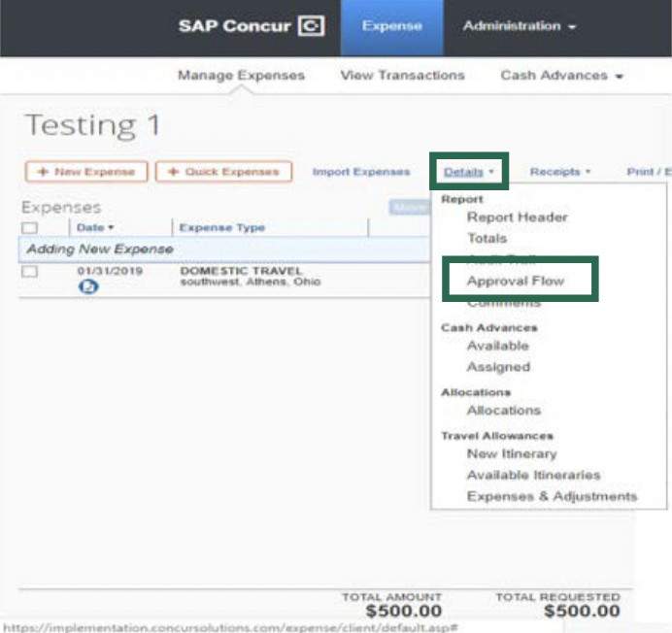Select the Domestic Travel expense row checkbox
672x633 pixels.
pyautogui.click(x=30, y=272)
